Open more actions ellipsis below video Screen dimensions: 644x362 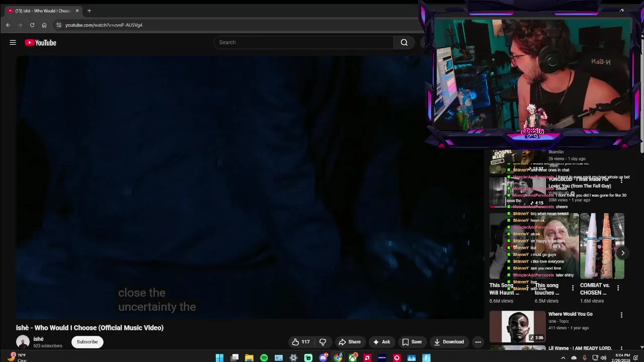478,342
